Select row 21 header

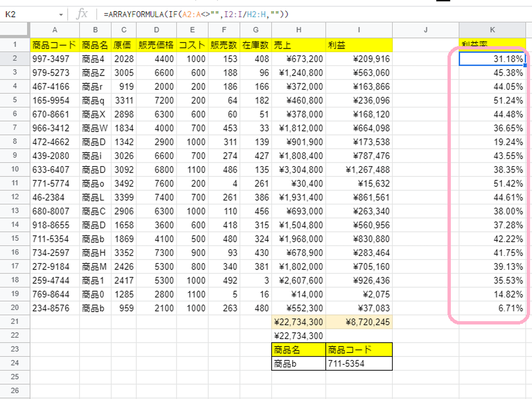click(15, 322)
